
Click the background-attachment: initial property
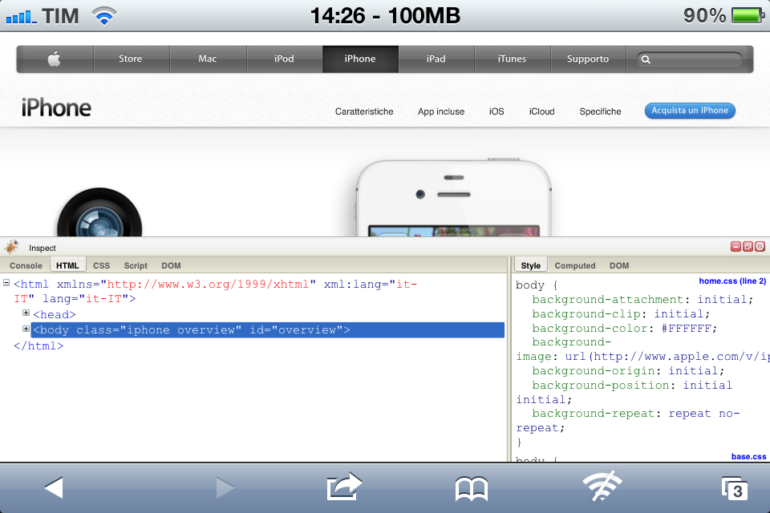pyautogui.click(x=642, y=299)
